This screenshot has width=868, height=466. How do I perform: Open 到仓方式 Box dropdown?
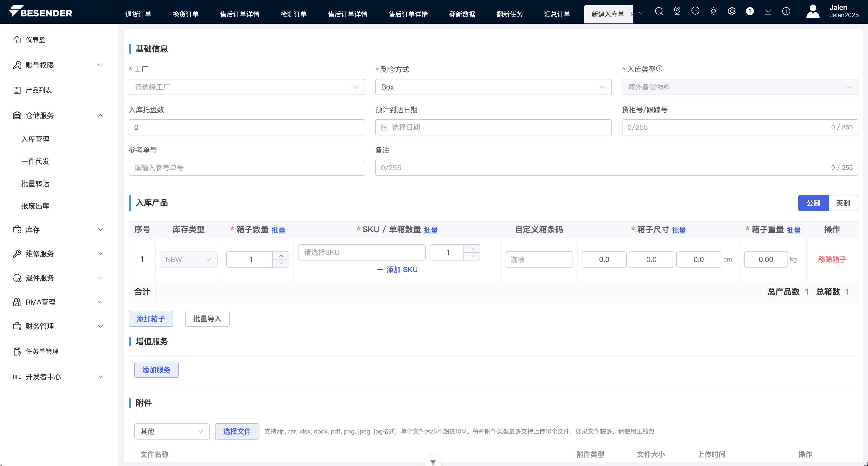[493, 87]
